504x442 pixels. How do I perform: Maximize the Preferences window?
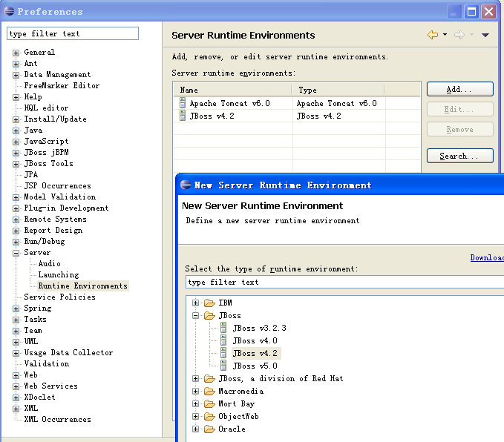[471, 12]
